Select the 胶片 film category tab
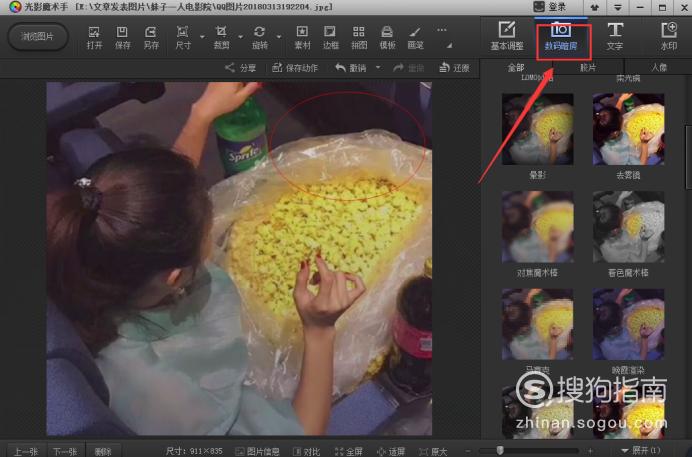Viewport: 692px width, 457px height. click(x=588, y=67)
